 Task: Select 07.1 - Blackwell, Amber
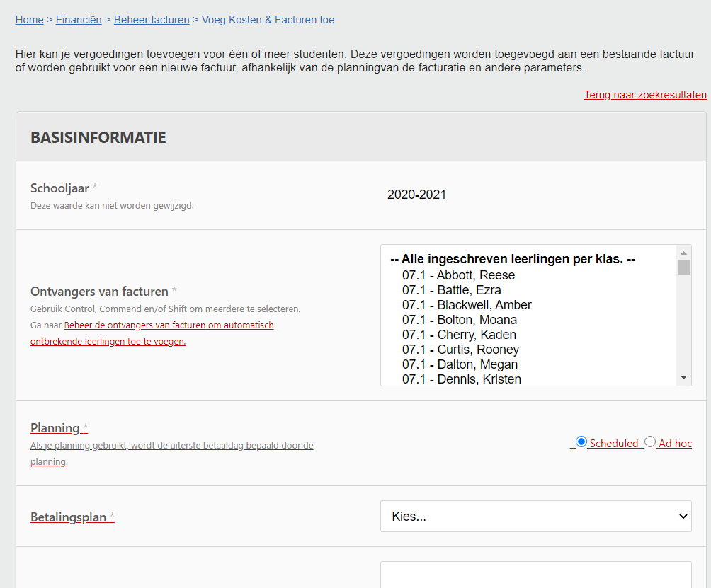coord(467,305)
